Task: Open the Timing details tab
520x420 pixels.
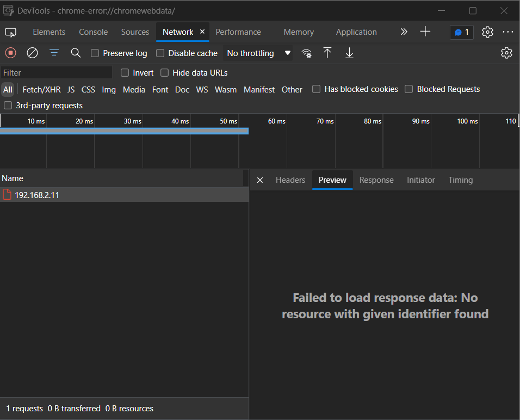Action: tap(460, 180)
